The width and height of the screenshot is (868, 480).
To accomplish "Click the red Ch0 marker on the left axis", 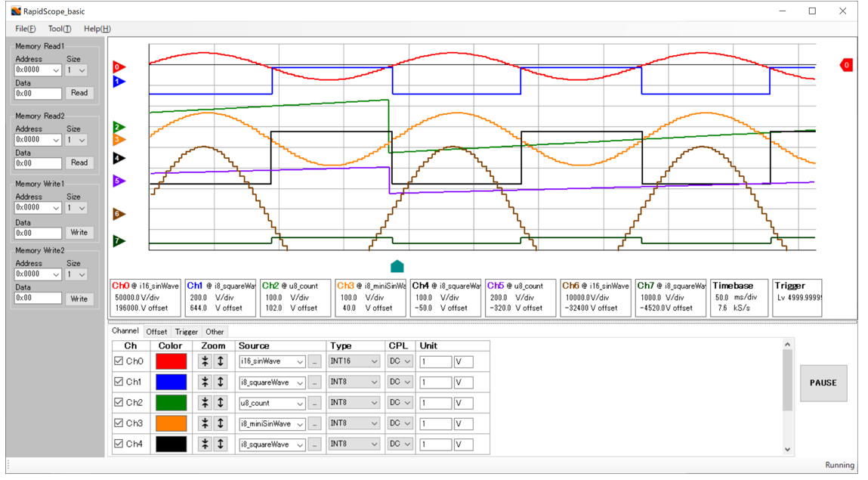I will [119, 67].
